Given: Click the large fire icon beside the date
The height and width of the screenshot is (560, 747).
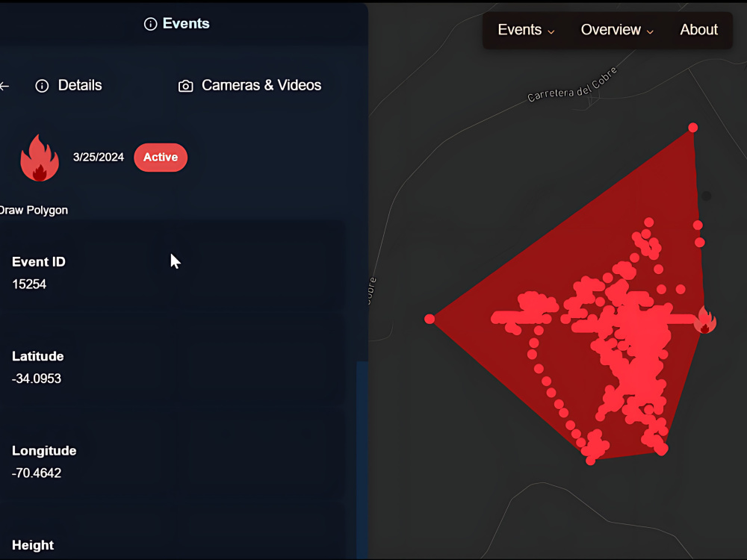Looking at the screenshot, I should click(x=40, y=158).
